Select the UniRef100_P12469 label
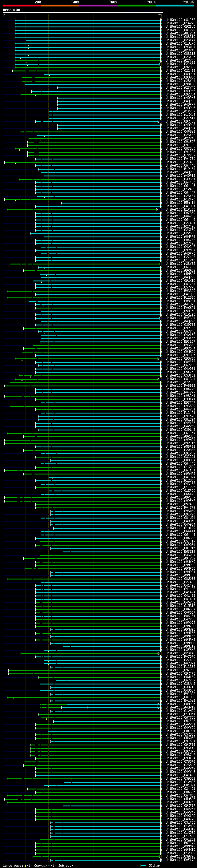Screen dimensions: 197x868 click(x=180, y=189)
